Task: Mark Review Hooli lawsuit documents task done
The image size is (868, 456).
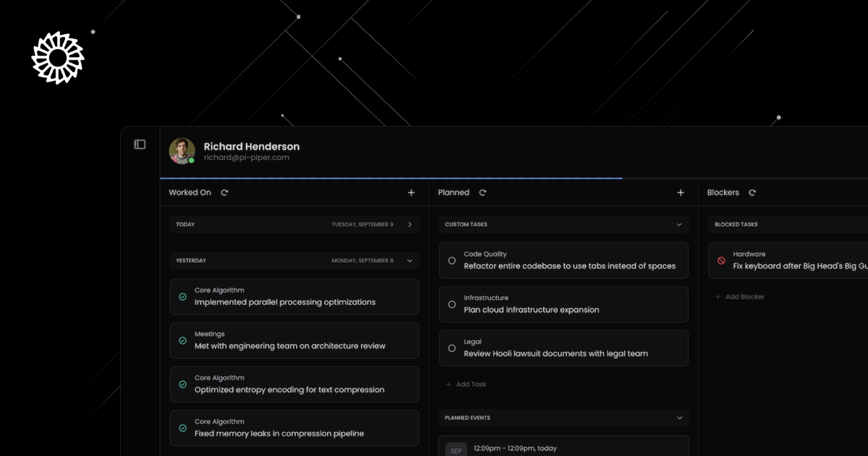Action: click(x=451, y=347)
